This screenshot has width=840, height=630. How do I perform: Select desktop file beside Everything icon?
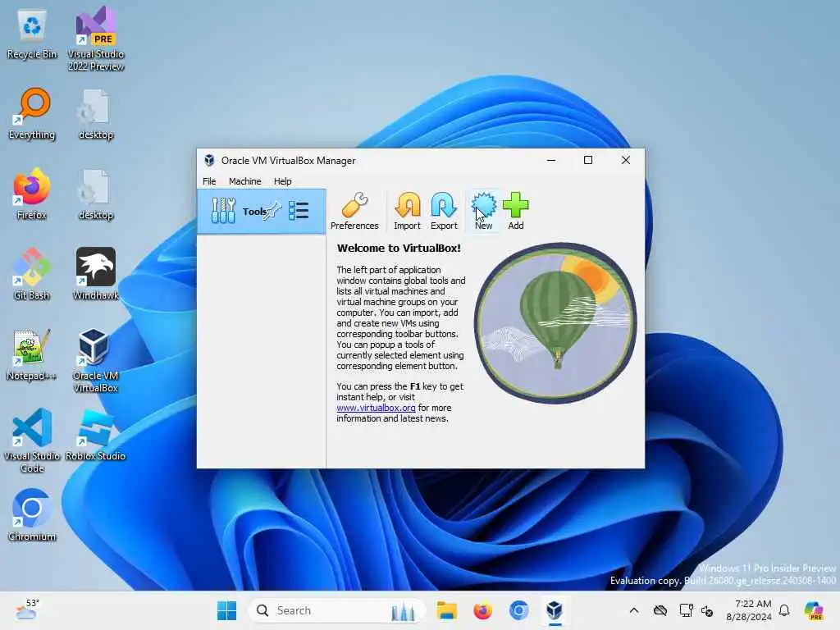tap(96, 113)
